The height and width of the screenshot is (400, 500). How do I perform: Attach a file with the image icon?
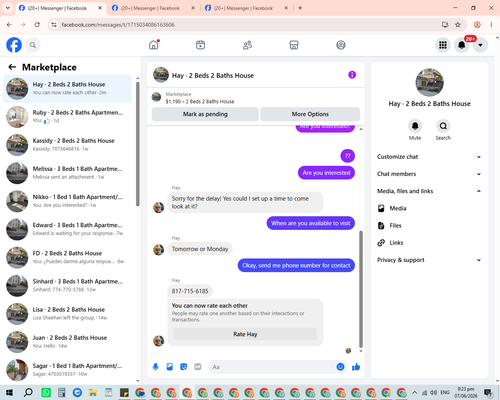point(170,367)
